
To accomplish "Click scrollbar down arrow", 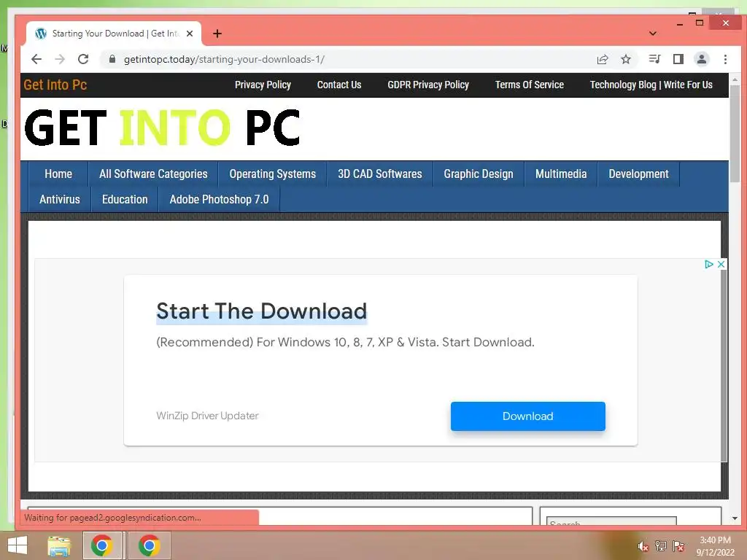I will (735, 518).
